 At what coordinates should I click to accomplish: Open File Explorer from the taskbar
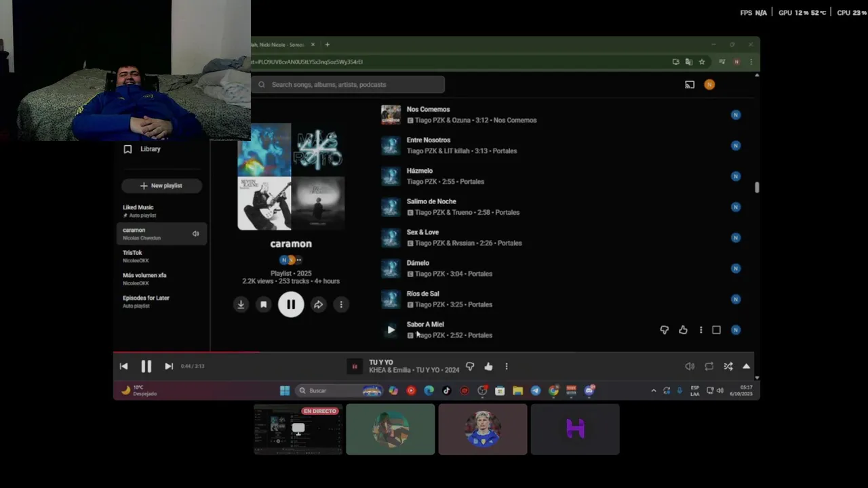point(517,390)
